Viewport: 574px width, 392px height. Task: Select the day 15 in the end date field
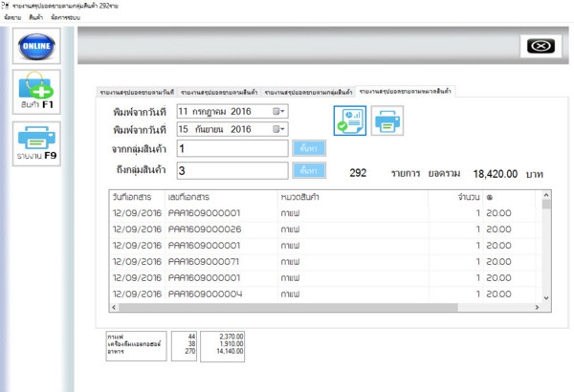point(184,129)
